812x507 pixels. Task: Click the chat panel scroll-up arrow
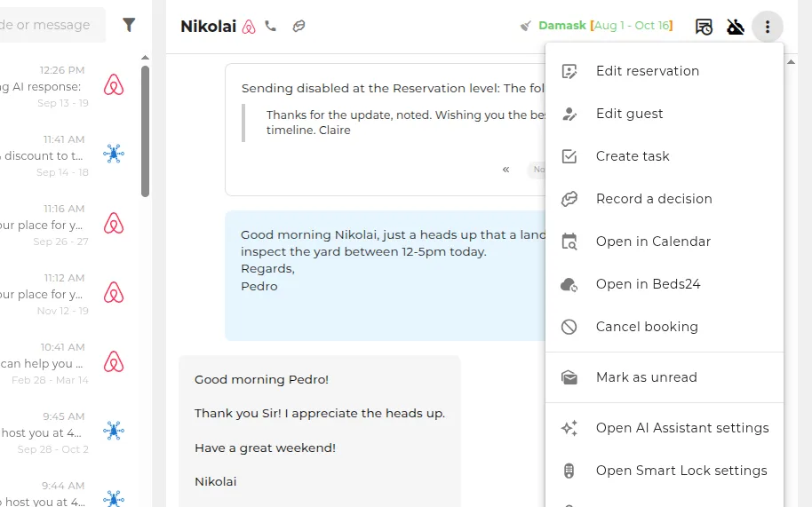coord(791,61)
